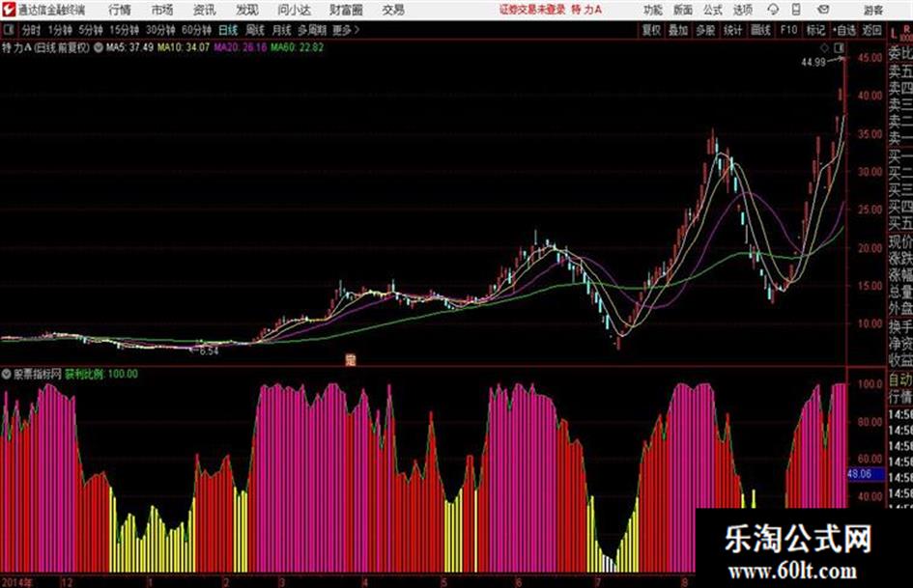This screenshot has height=588, width=913.
Task: Click the 100.0 indicator axis label
Action: pos(870,383)
